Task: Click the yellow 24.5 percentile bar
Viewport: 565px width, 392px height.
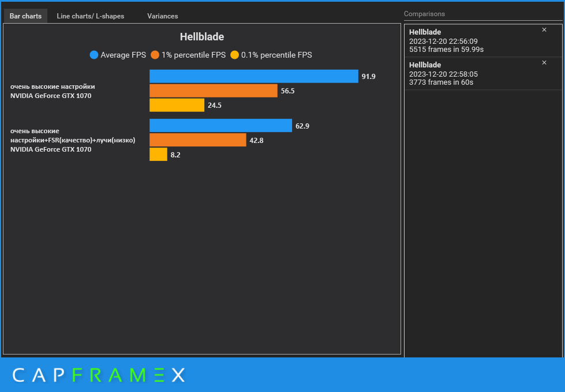Action: 177,105
